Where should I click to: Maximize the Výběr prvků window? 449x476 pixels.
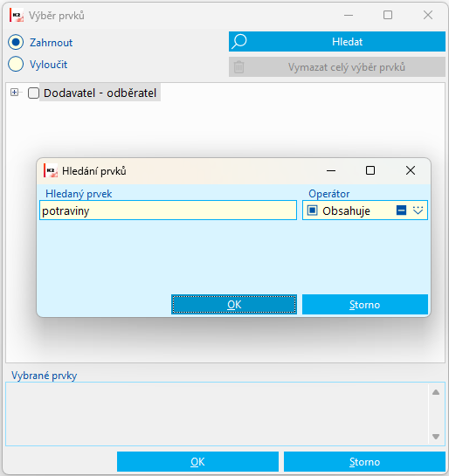coord(388,15)
